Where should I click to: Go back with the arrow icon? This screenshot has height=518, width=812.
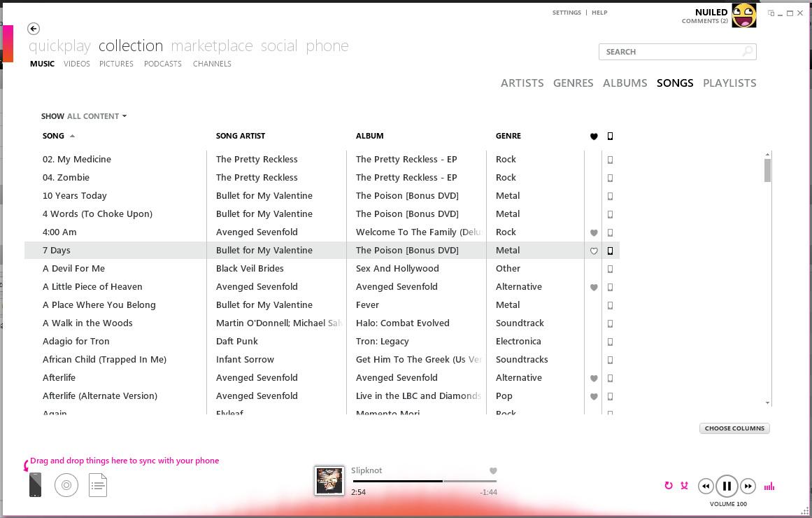click(34, 29)
